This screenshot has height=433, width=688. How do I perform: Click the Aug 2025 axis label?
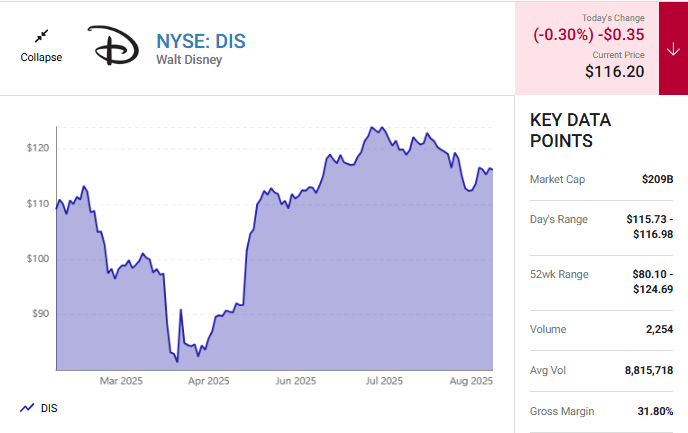point(471,381)
